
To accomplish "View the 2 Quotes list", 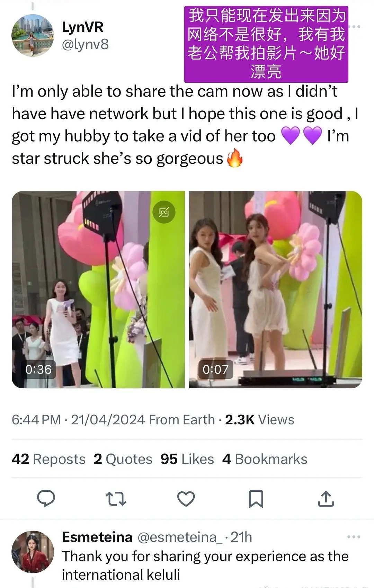I will [123, 459].
